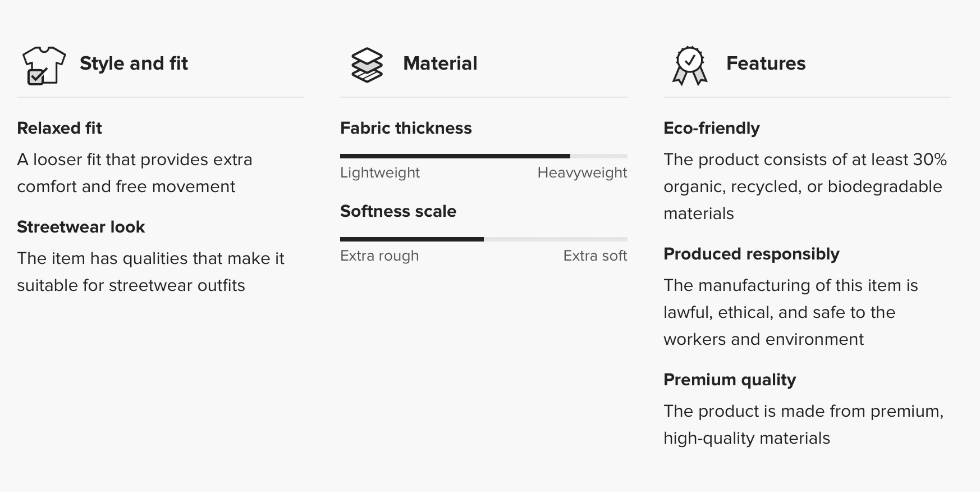Viewport: 980px width, 492px height.
Task: Select the Material section heading
Action: (440, 63)
